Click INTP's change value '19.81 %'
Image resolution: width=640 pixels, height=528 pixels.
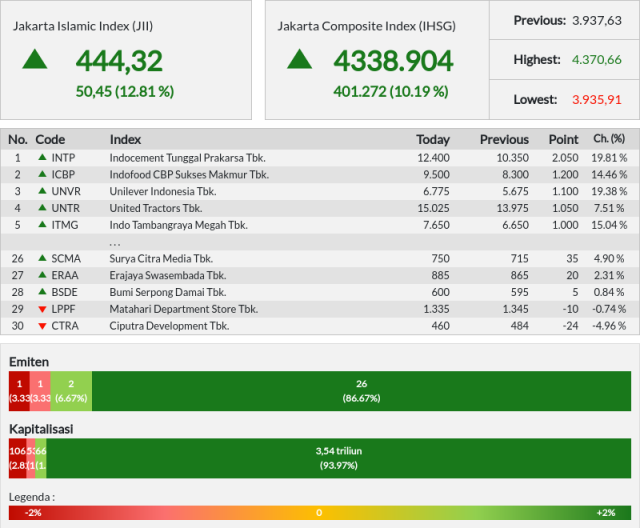click(x=609, y=158)
